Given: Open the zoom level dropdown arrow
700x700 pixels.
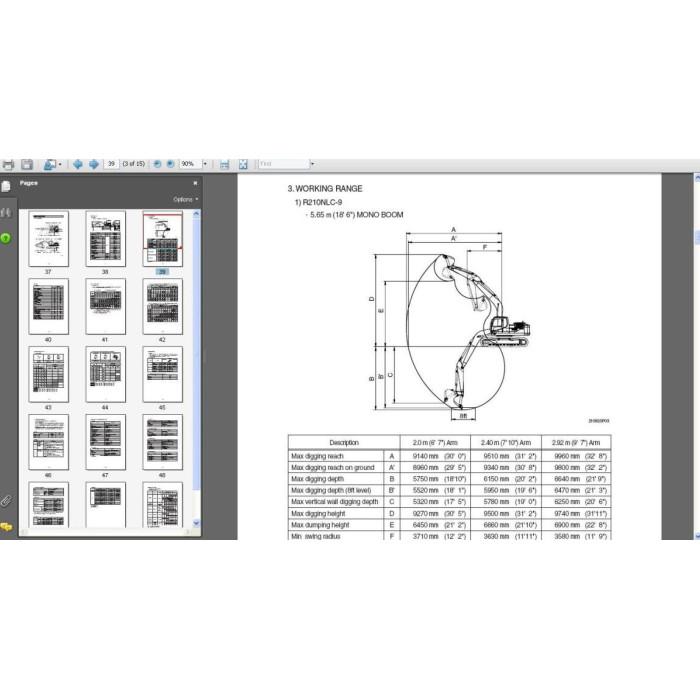Looking at the screenshot, I should coord(205,164).
